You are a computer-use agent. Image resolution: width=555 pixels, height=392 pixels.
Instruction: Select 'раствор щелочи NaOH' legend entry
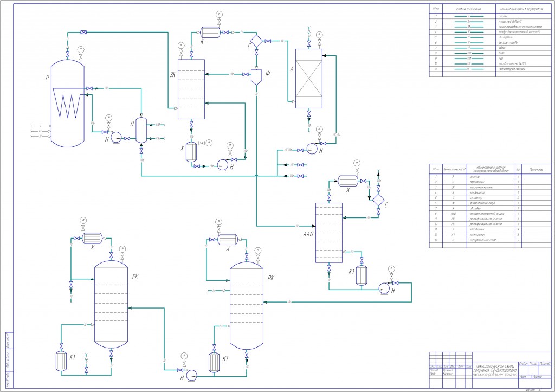point(513,64)
